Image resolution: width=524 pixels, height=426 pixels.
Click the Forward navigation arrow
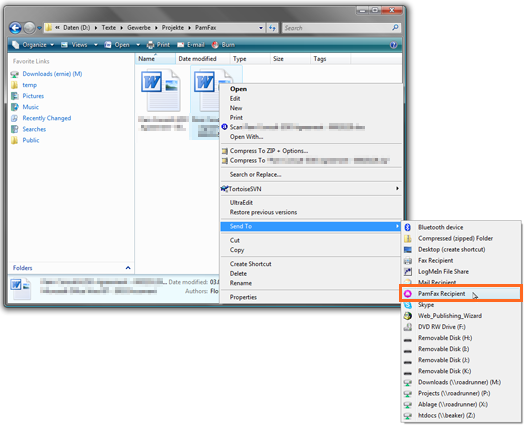[x=29, y=28]
